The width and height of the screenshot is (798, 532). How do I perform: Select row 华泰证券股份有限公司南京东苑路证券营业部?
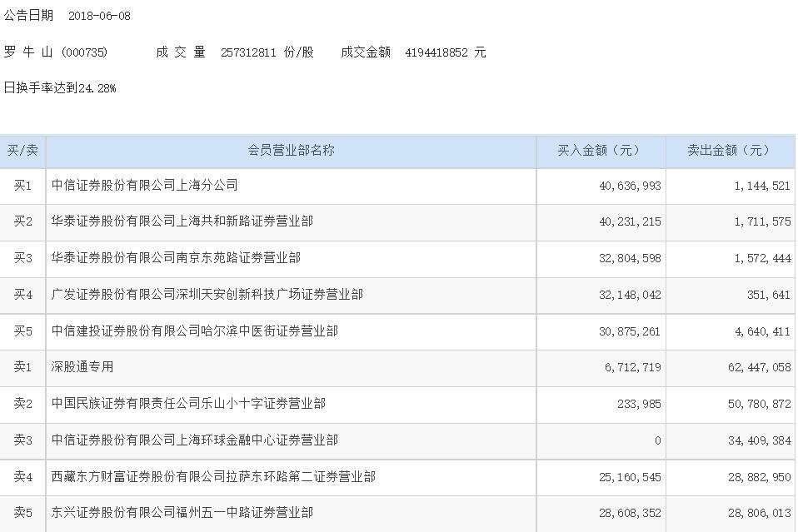pos(397,259)
